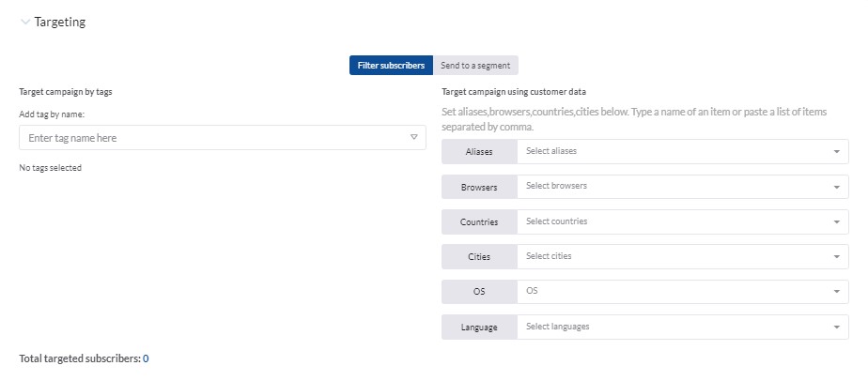Open the Select browsers dropdown
Image resolution: width=868 pixels, height=381 pixels.
pyautogui.click(x=683, y=187)
